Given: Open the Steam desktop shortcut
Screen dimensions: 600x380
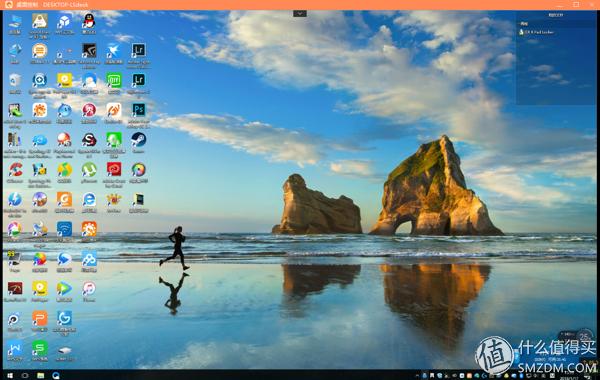Looking at the screenshot, I should (x=138, y=142).
